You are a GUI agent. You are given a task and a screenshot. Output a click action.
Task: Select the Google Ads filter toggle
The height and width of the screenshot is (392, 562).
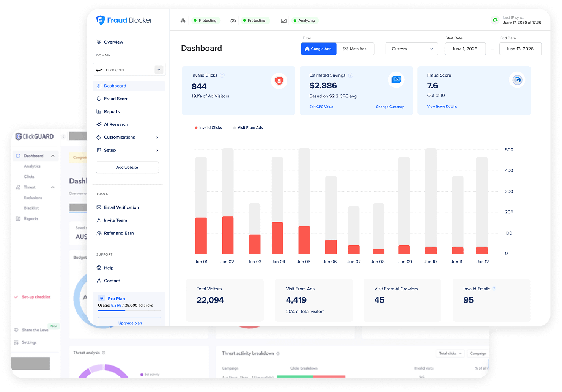319,49
